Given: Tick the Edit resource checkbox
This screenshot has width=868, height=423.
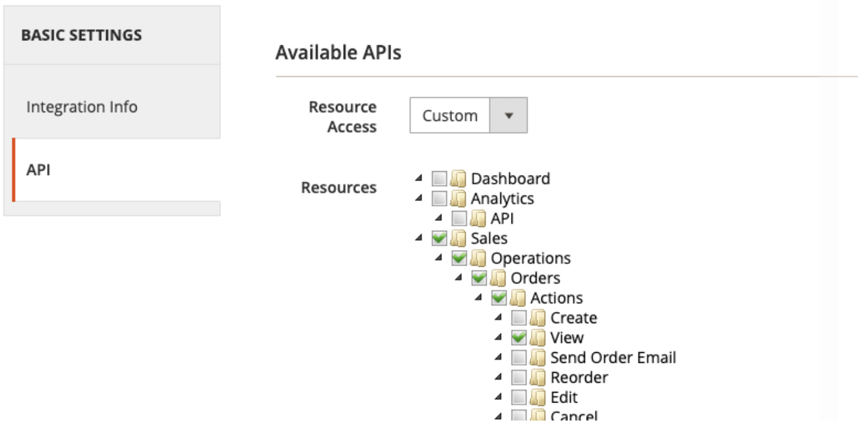Looking at the screenshot, I should 519,398.
